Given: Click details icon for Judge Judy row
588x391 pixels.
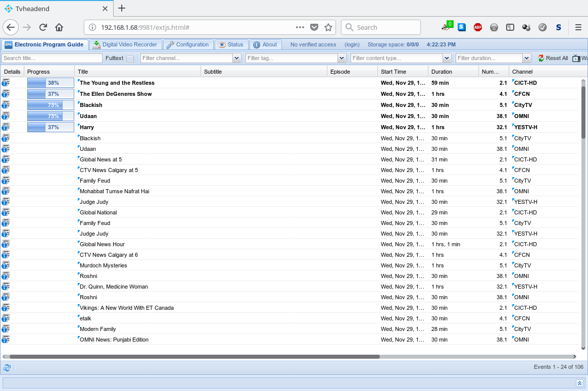Looking at the screenshot, I should point(6,202).
